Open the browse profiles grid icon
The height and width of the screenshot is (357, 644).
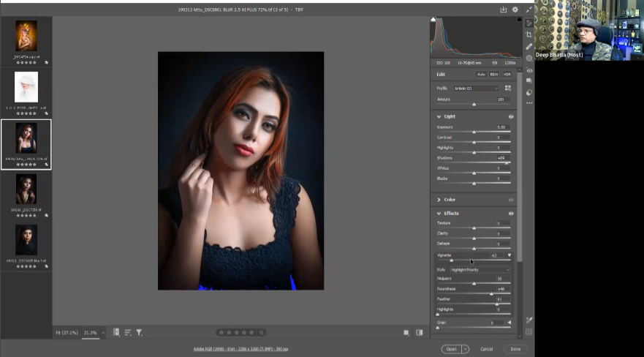(x=508, y=89)
